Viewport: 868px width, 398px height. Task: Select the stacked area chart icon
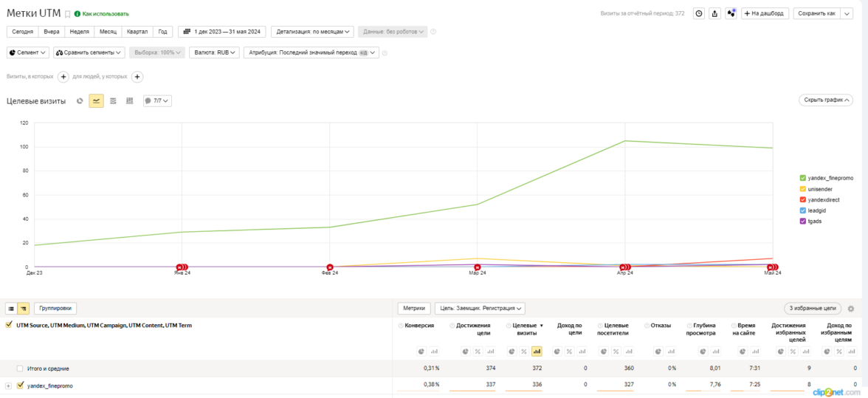113,101
